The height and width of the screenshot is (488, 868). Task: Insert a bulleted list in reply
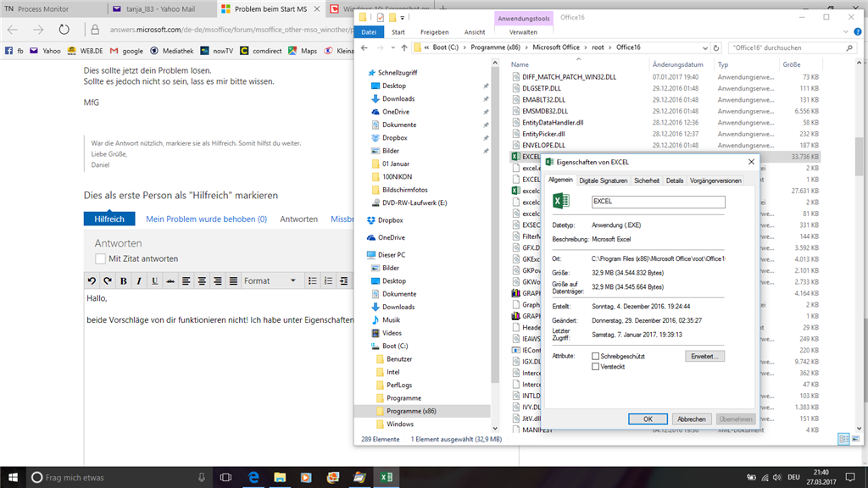coord(312,281)
